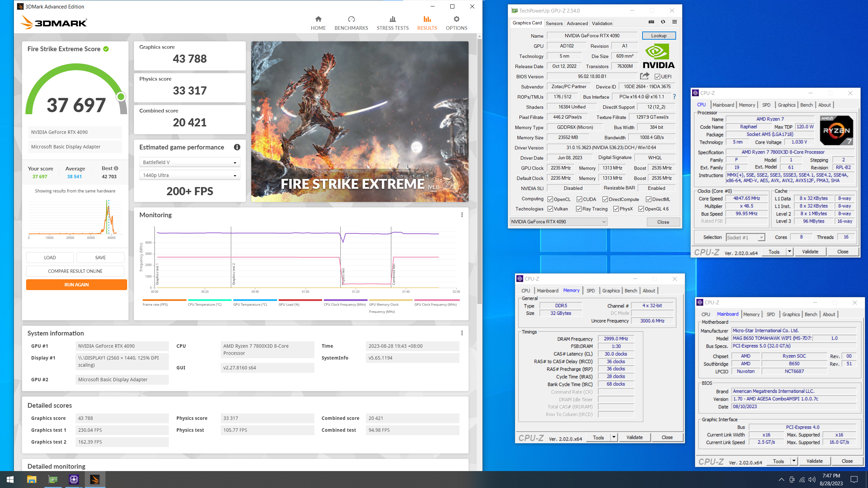Image resolution: width=868 pixels, height=488 pixels.
Task: Open the Monitoring panel three-dot menu
Action: tap(462, 215)
